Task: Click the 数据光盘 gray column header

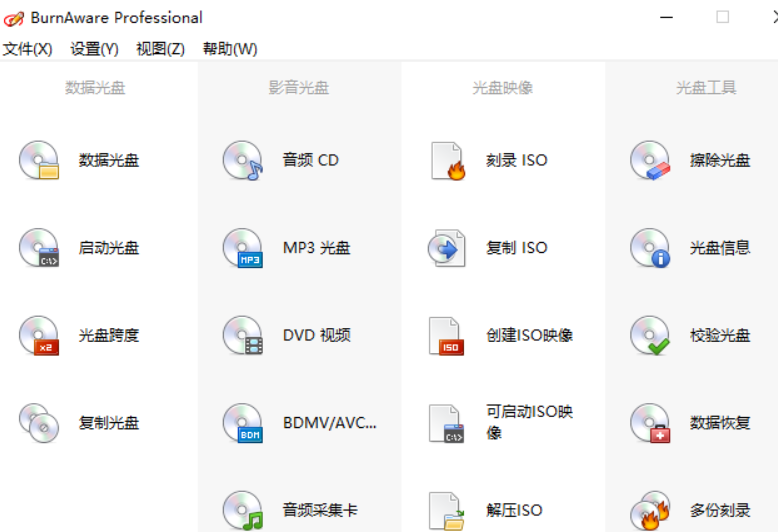Action: pyautogui.click(x=95, y=88)
